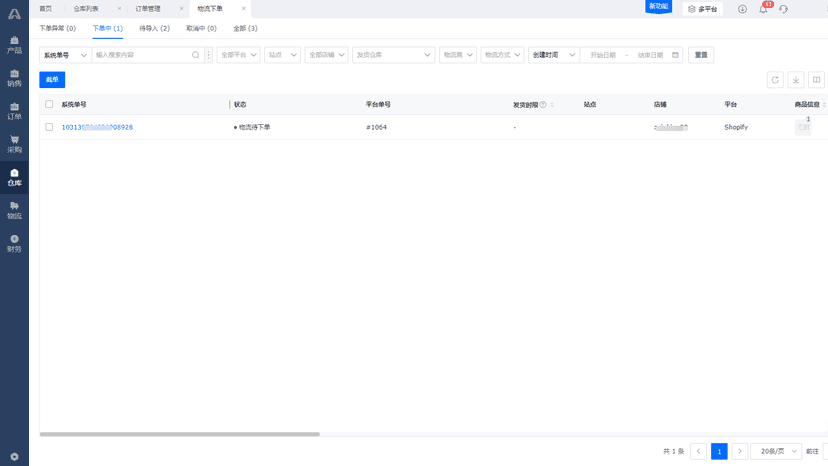Switch to the 仓库列表 tab
This screenshot has width=828, height=466.
click(86, 9)
